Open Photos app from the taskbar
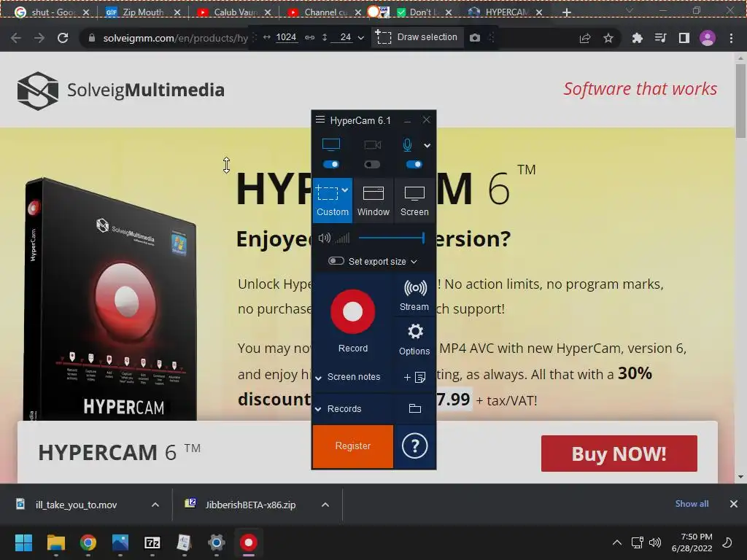747x560 pixels. [120, 542]
